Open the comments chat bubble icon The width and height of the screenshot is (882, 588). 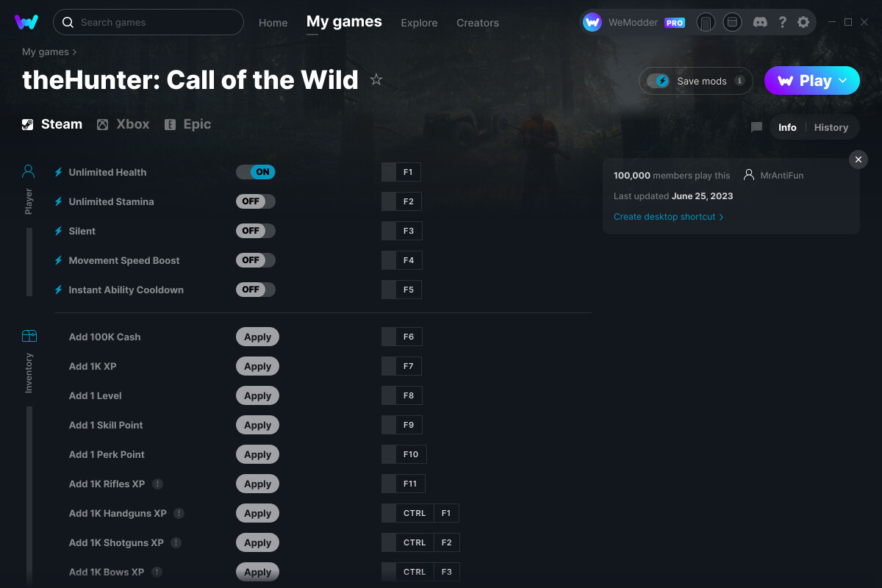pyautogui.click(x=756, y=127)
